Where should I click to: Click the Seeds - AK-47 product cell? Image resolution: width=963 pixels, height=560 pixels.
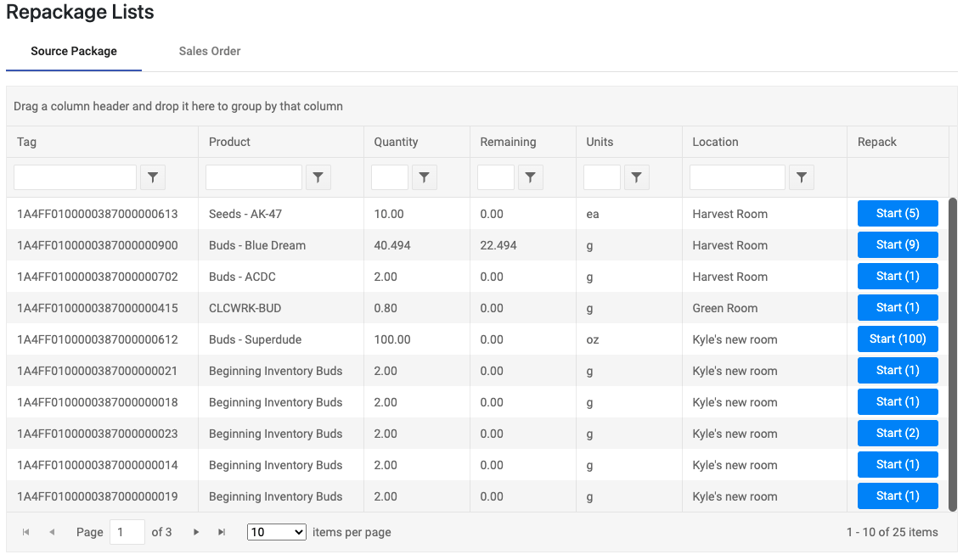(x=281, y=214)
